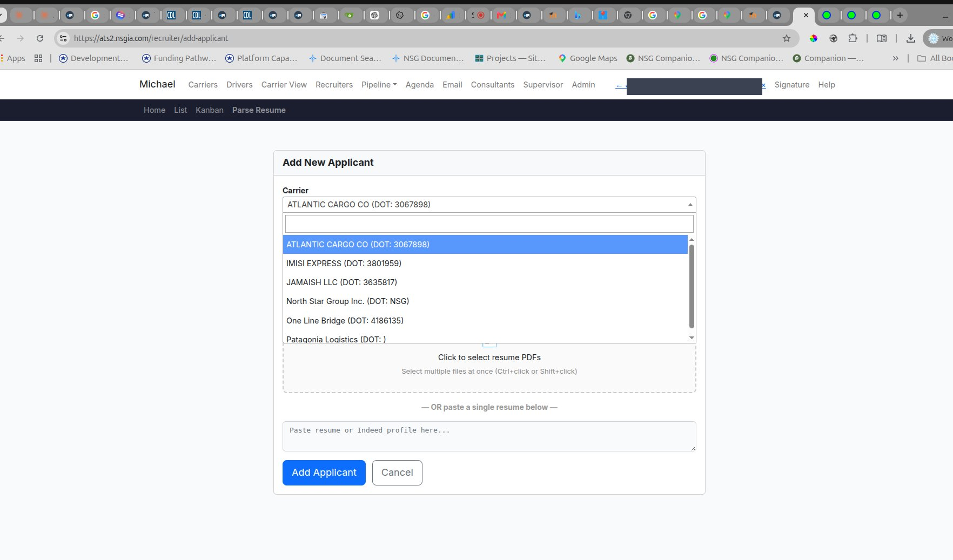Switch to the Kanban view
The width and height of the screenshot is (953, 560).
[210, 110]
